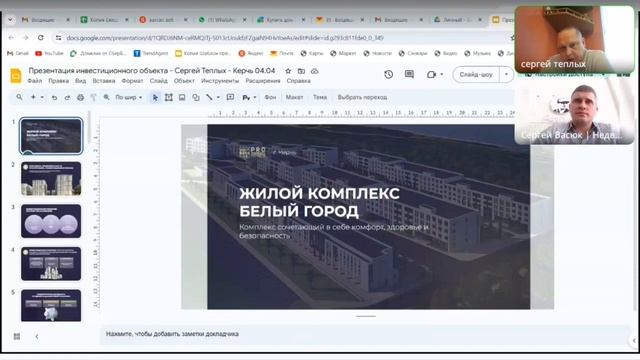Open the Файл menu
640x360 pixels.
35,81
